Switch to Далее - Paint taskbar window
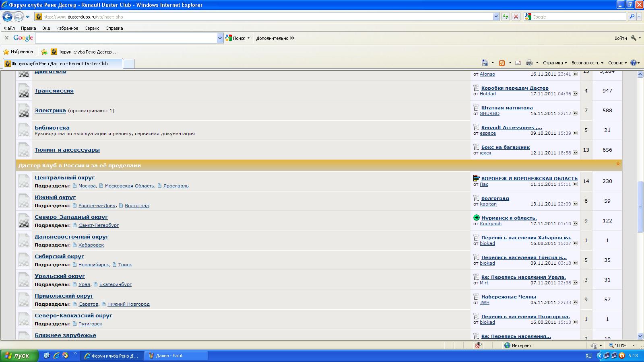 click(x=176, y=356)
